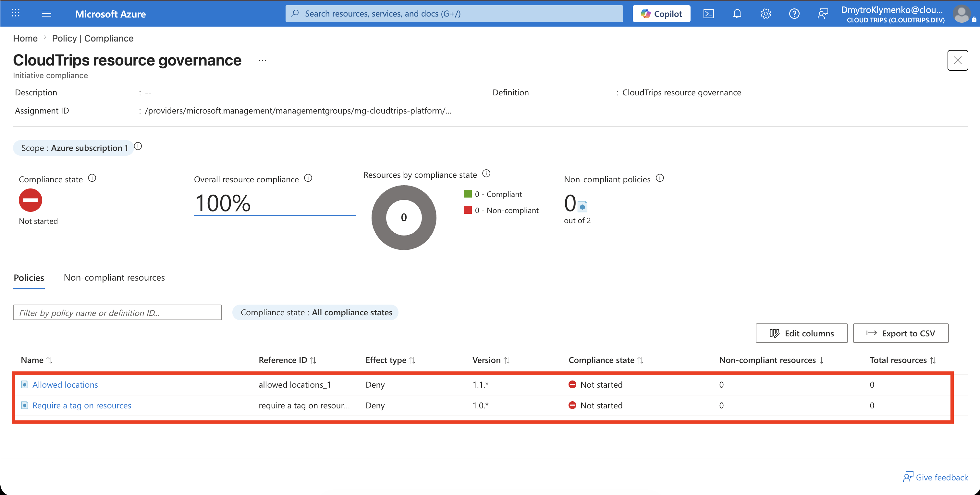Click version 1.0.* cell
Screen dimensions: 980x495
pos(481,406)
